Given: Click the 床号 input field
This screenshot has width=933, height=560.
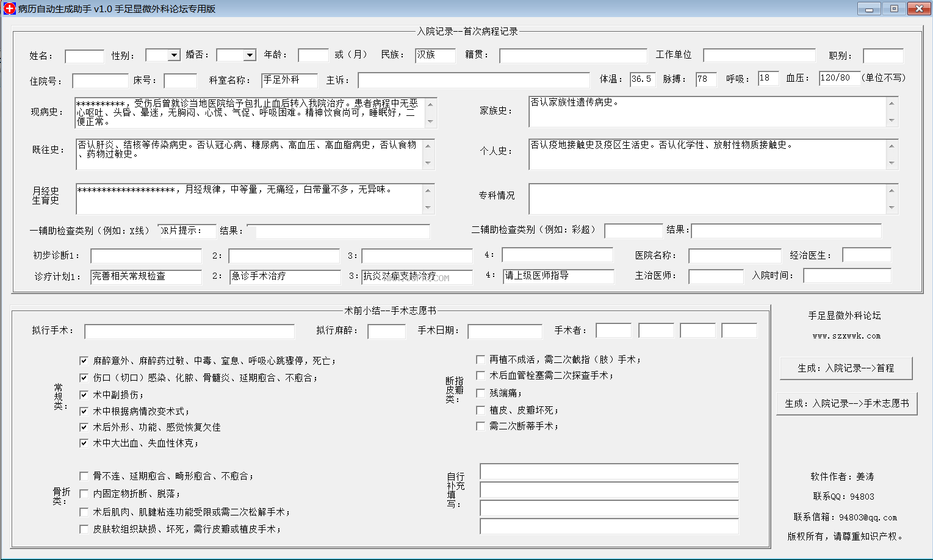Looking at the screenshot, I should click(x=180, y=81).
